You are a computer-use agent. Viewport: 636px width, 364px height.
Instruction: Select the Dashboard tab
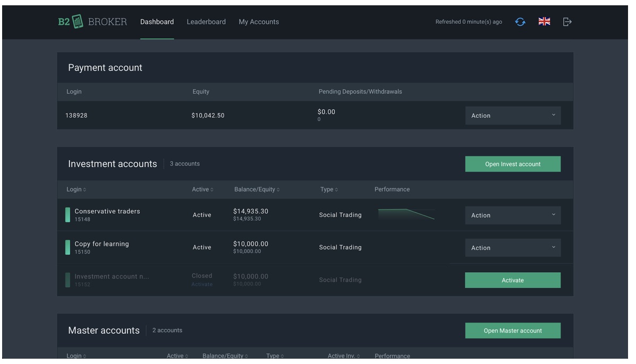tap(157, 22)
